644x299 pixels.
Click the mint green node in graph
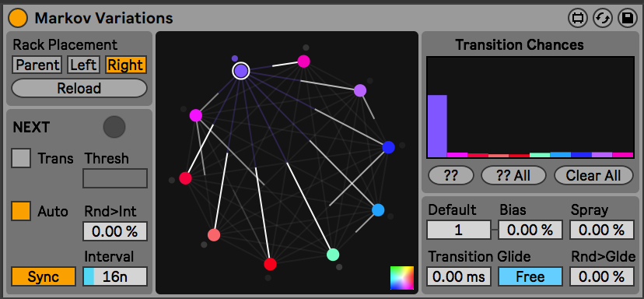click(x=333, y=255)
